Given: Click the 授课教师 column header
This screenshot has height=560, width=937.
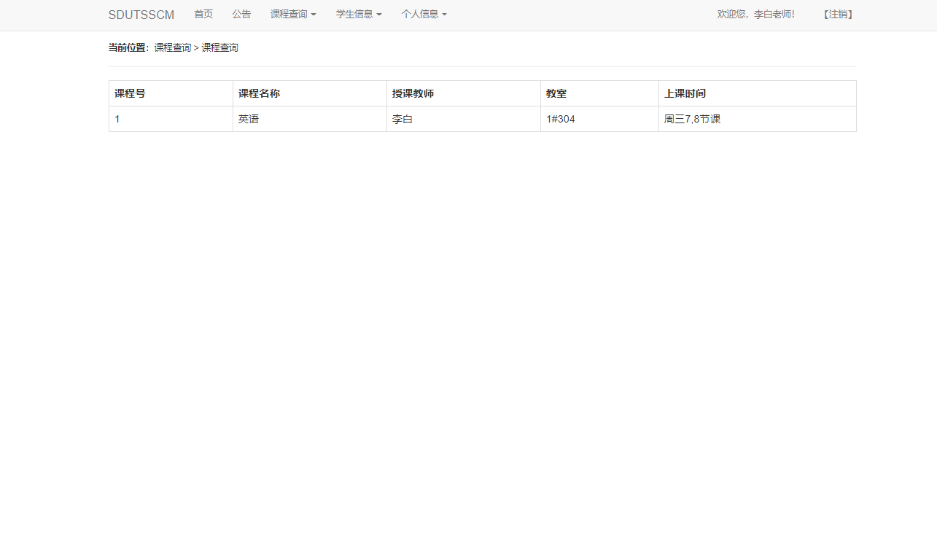Looking at the screenshot, I should tap(413, 93).
